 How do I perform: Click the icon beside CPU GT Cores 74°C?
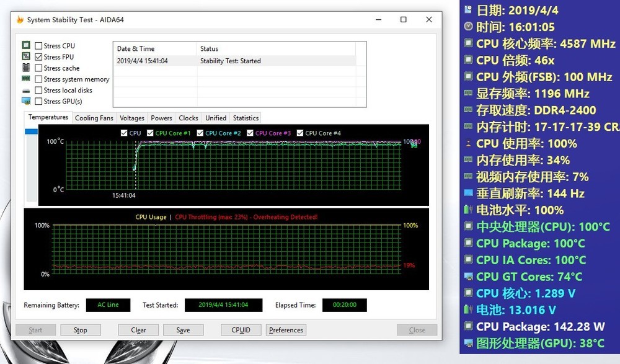click(468, 276)
